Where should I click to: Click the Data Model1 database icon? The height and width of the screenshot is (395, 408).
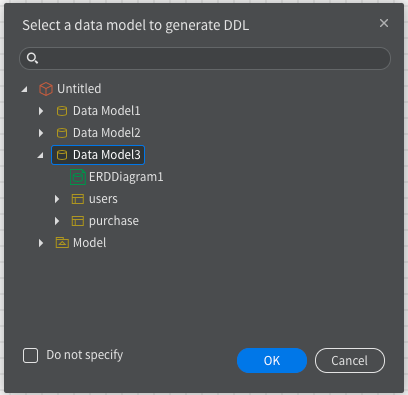pyautogui.click(x=62, y=111)
